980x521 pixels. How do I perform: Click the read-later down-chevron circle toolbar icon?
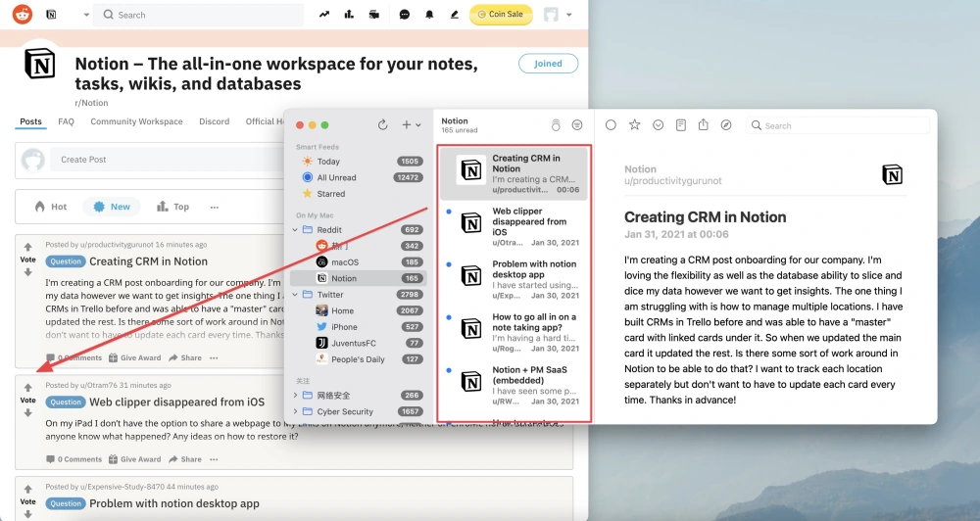click(x=659, y=125)
